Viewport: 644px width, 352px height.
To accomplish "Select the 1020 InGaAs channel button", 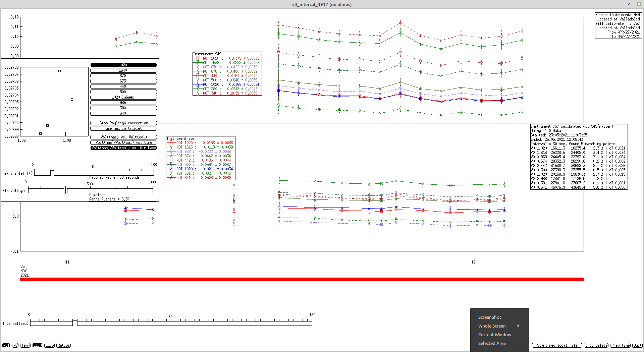I will click(123, 97).
